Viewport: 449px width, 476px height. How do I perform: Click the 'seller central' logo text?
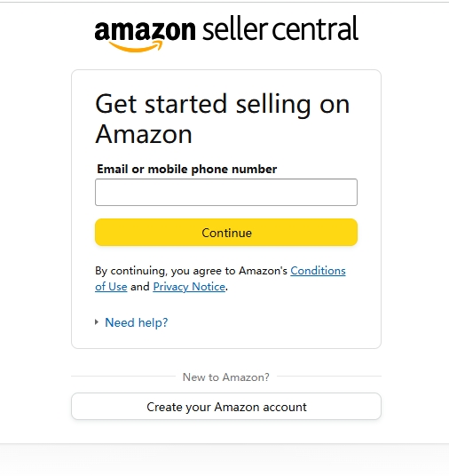[x=280, y=28]
